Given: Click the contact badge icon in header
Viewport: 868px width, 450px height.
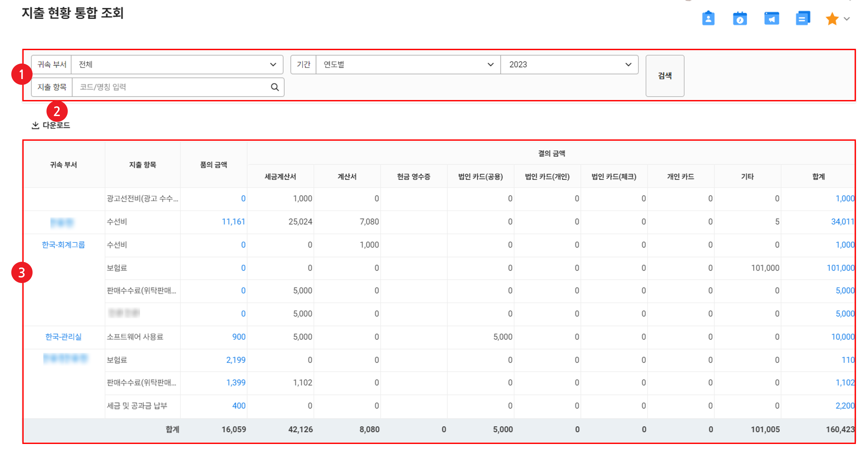Looking at the screenshot, I should pos(708,19).
